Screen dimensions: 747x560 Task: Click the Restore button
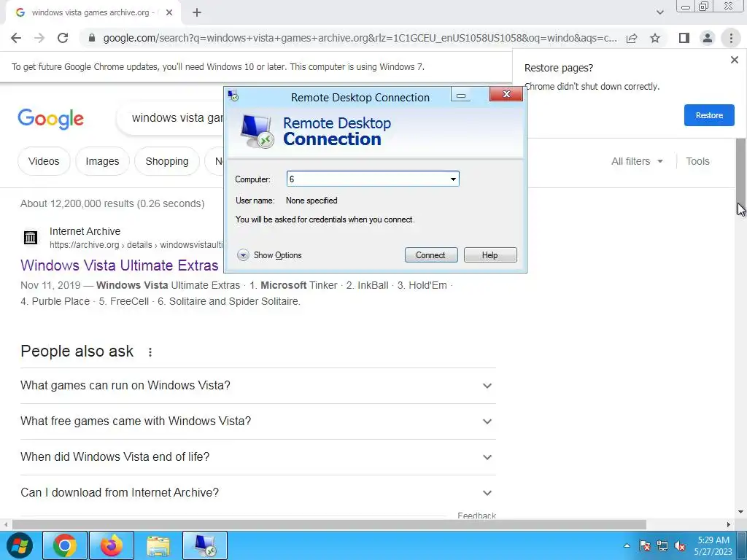[x=709, y=115]
